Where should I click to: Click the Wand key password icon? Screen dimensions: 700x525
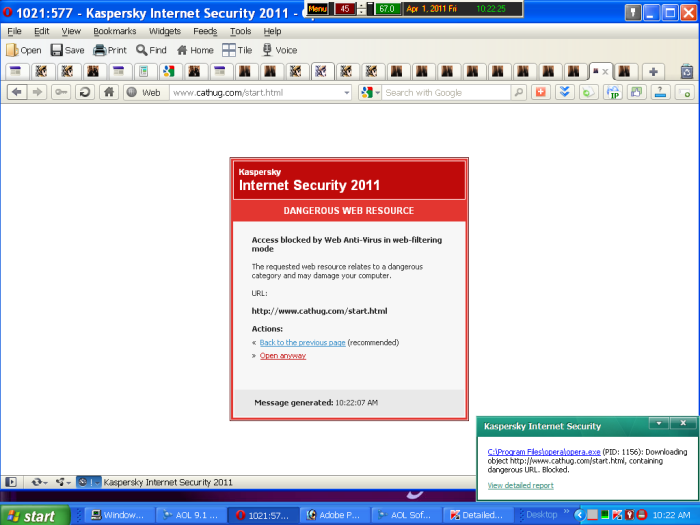[61, 92]
